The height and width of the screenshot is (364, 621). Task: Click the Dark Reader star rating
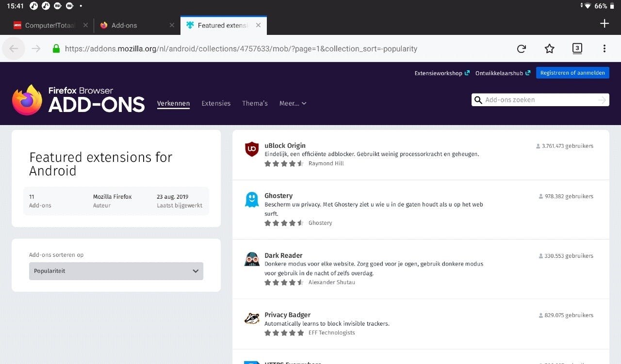284,283
